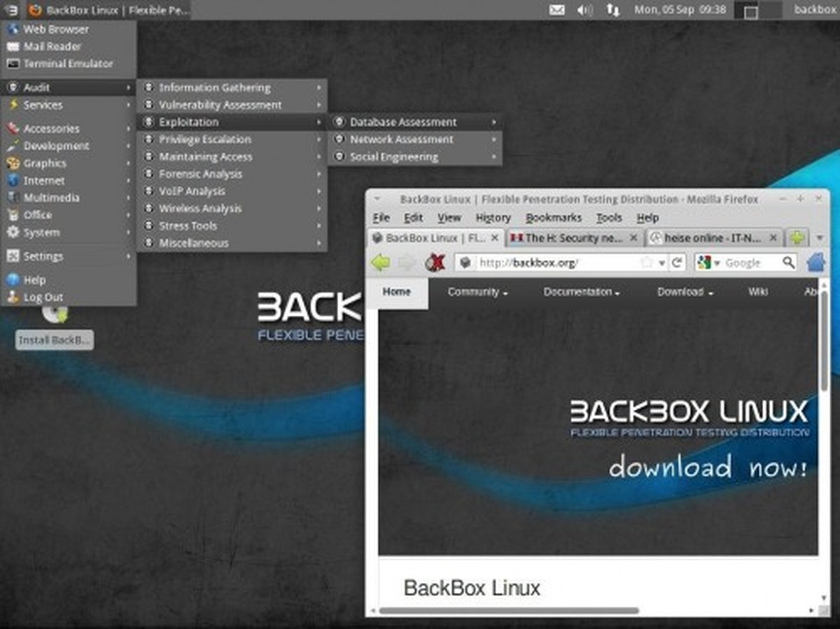This screenshot has width=840, height=629.
Task: Close the BackBox Linux browser tab
Action: (495, 238)
